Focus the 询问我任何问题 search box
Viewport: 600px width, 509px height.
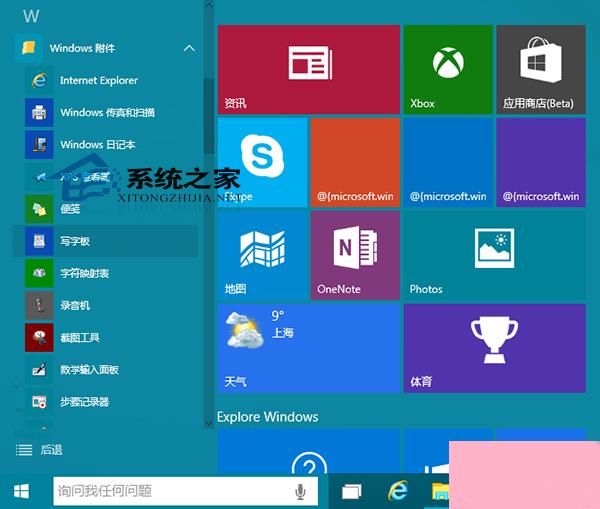point(186,491)
